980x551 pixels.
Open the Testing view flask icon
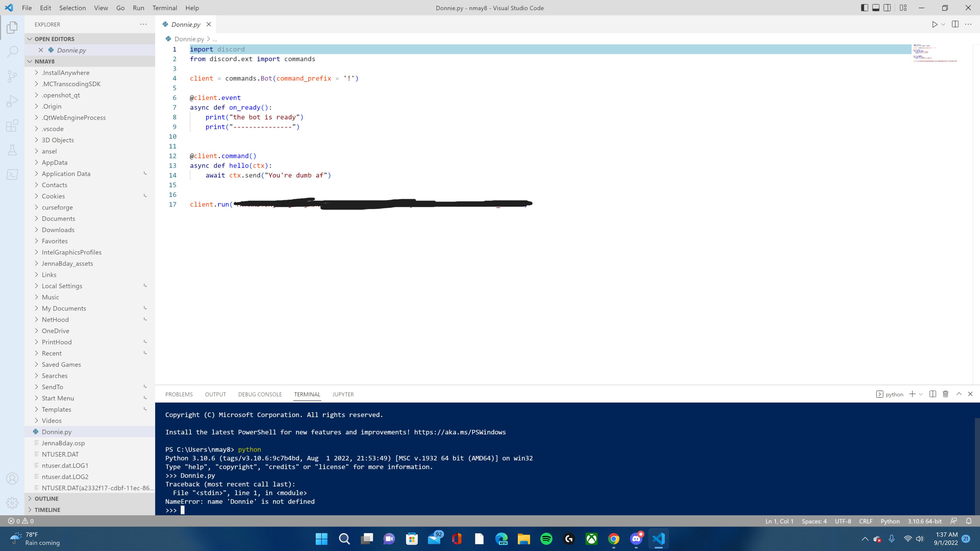click(12, 150)
